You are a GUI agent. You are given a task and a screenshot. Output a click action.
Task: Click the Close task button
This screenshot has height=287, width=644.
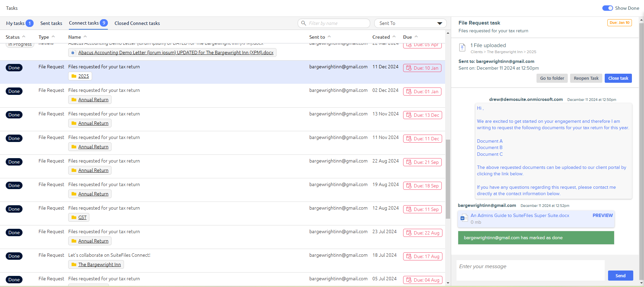point(618,78)
